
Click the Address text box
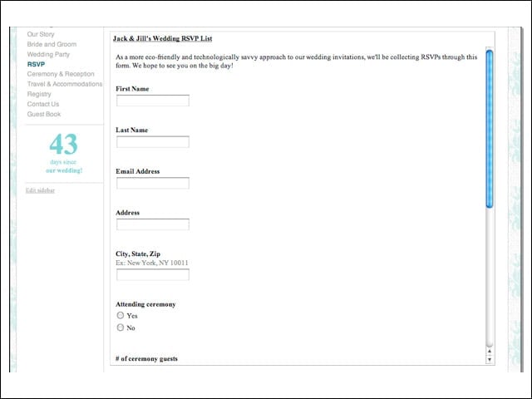pos(153,224)
